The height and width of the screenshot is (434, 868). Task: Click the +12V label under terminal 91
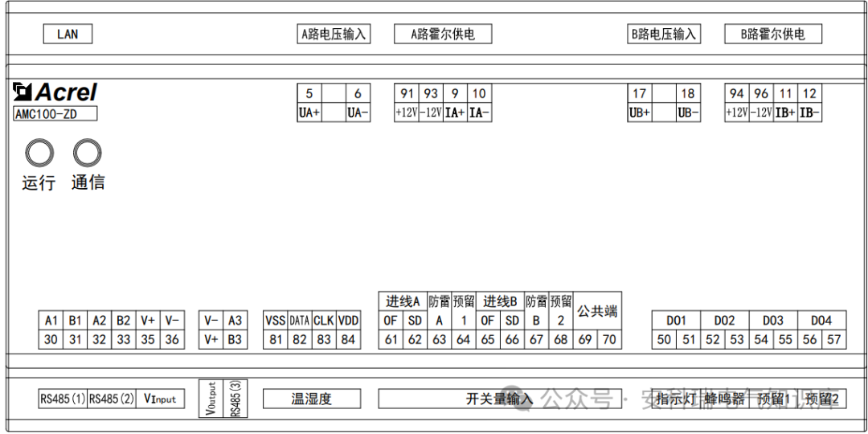[x=407, y=113]
